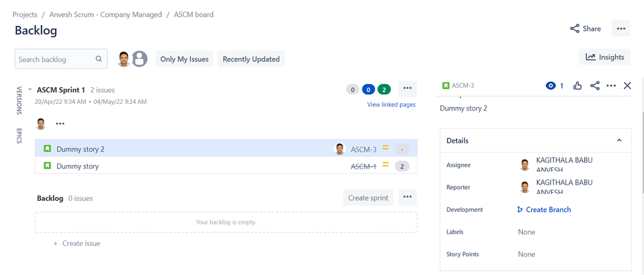Click Create sprint button

coord(368,198)
